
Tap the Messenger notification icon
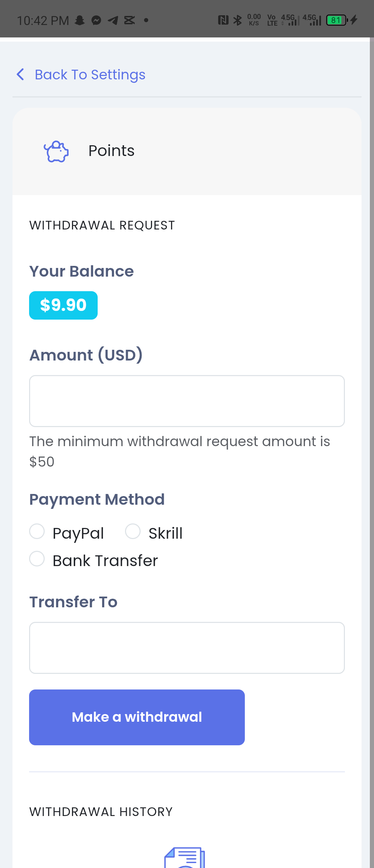coord(96,20)
